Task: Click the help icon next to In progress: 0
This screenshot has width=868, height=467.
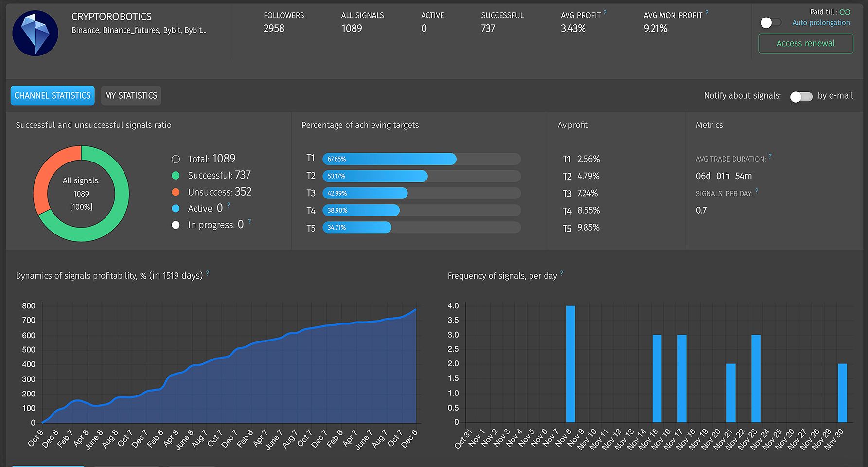Action: point(249,221)
